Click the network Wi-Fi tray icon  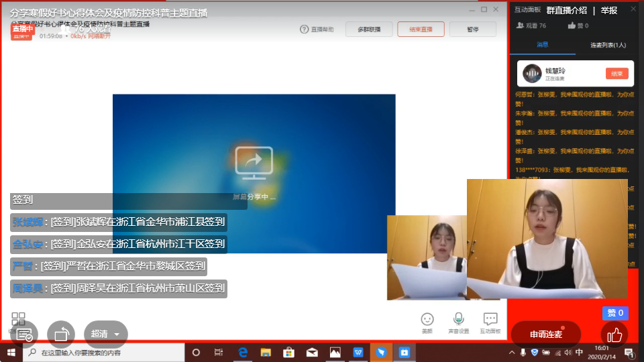[557, 353]
